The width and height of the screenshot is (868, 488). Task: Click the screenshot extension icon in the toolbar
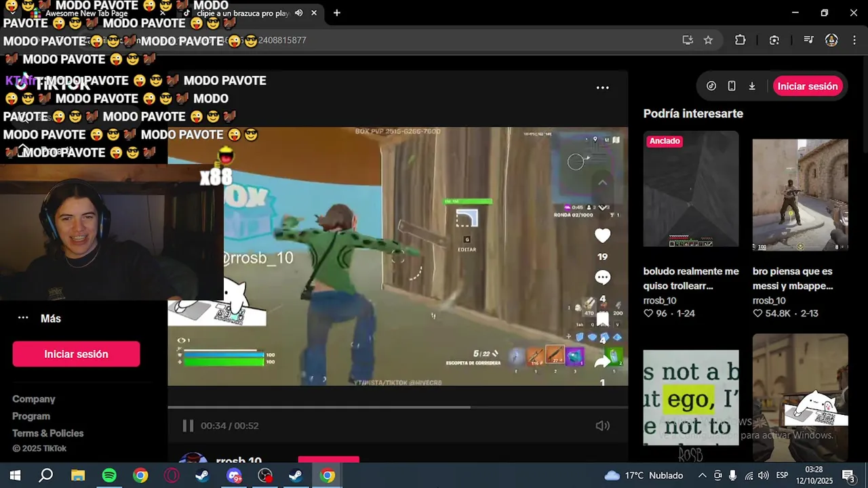(x=774, y=40)
